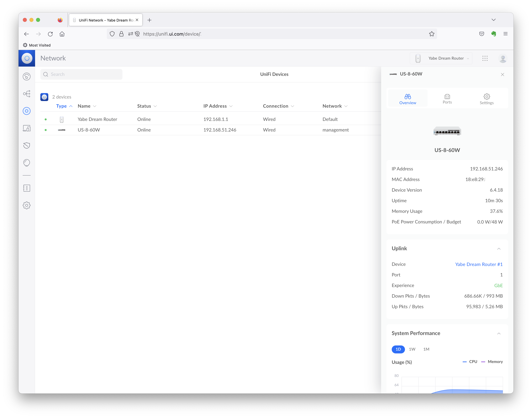Click in the devices Search field
Screen dimensions: 532x418
click(x=81, y=74)
